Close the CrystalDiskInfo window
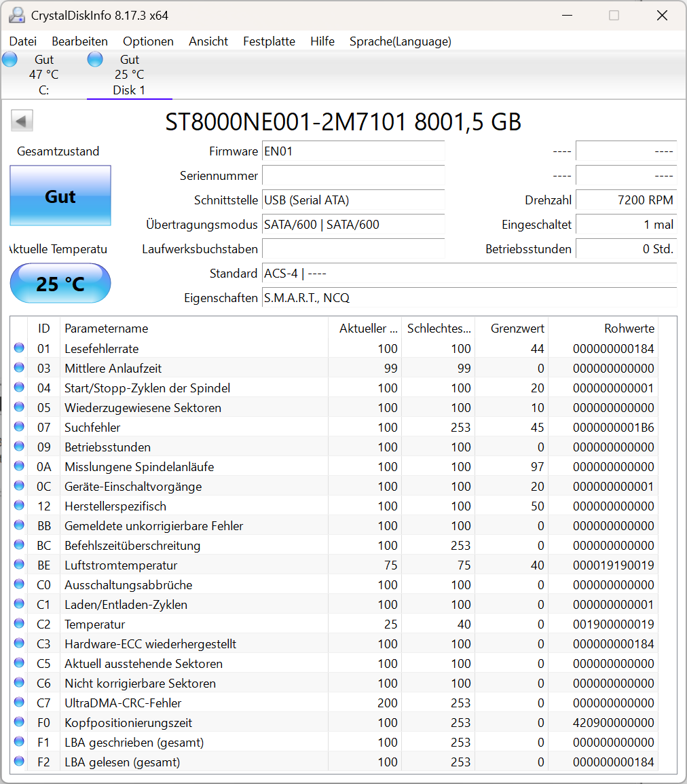Viewport: 687px width, 784px height. click(662, 16)
